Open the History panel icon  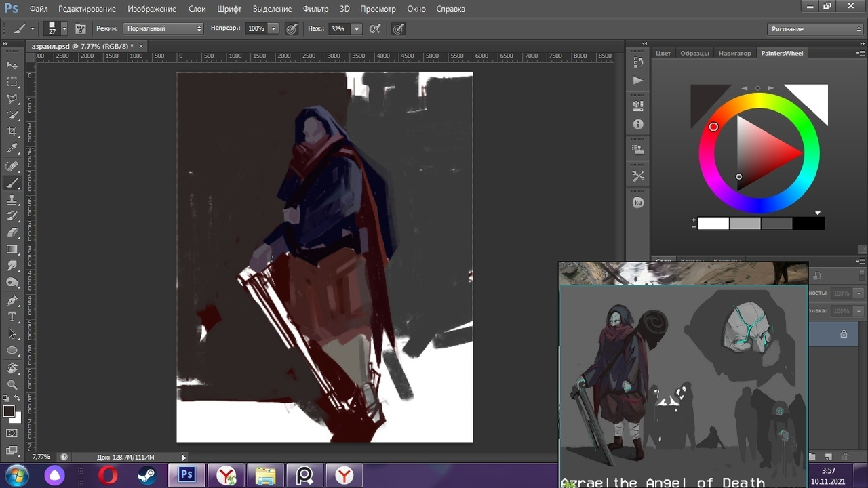click(638, 62)
